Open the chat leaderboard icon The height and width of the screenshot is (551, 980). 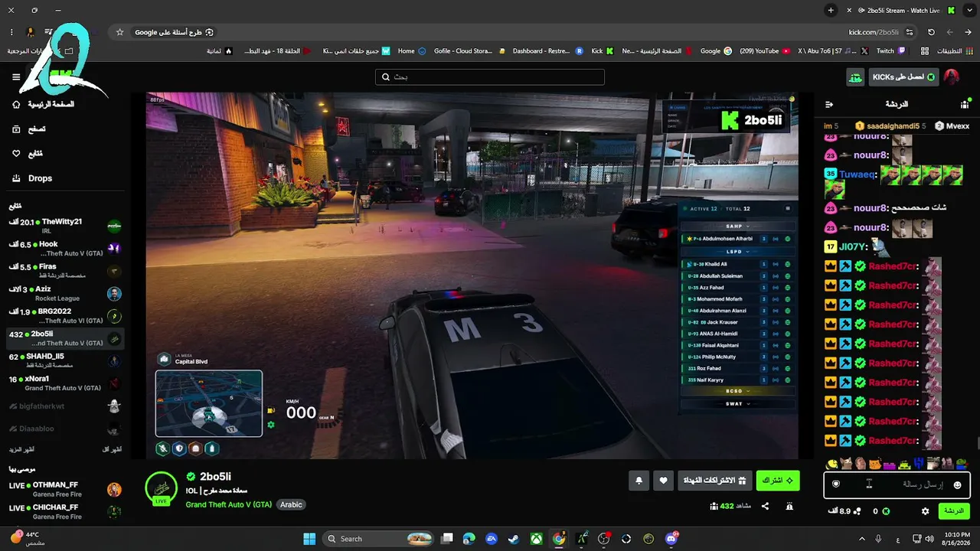click(965, 104)
